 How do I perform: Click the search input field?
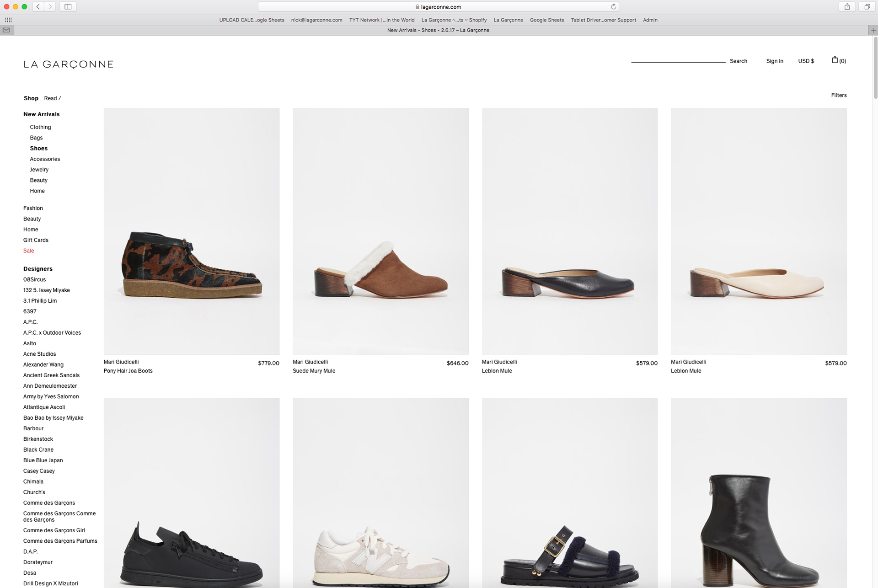(678, 59)
